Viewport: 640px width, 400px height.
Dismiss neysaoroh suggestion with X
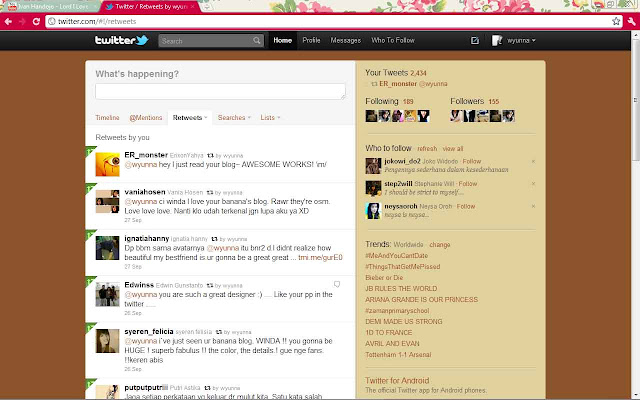point(533,206)
